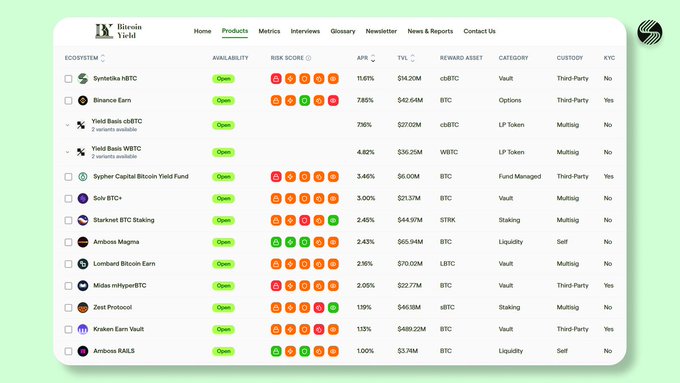
Task: Click the Midas mHyperBTC logo icon
Action: pos(83,286)
